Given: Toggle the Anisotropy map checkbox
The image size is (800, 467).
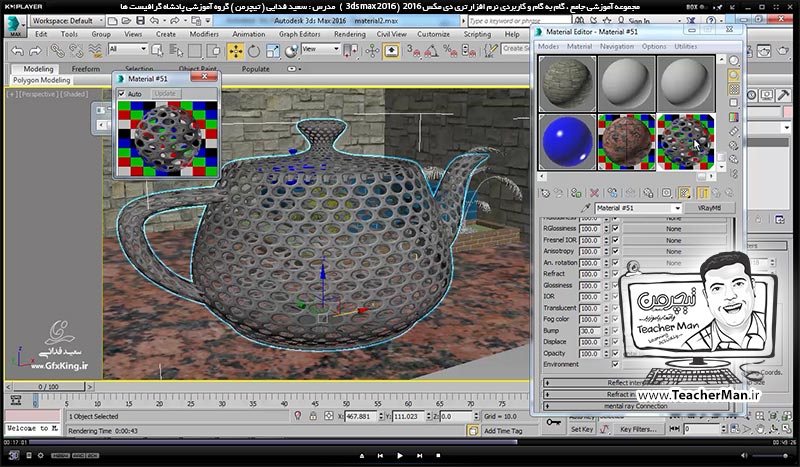Looking at the screenshot, I should (615, 251).
